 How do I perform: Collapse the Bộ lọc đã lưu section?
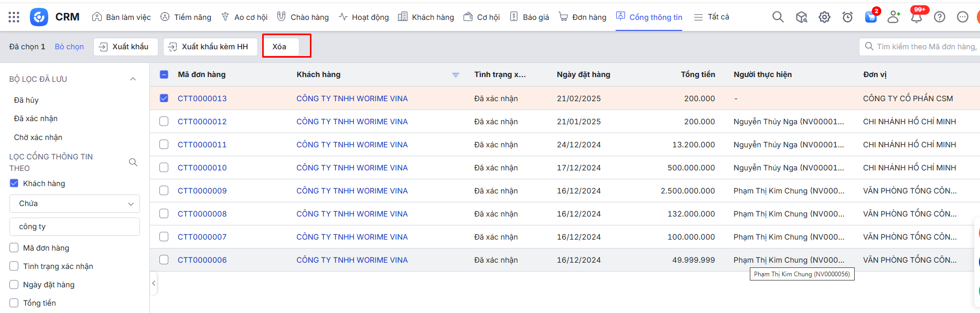[x=133, y=79]
